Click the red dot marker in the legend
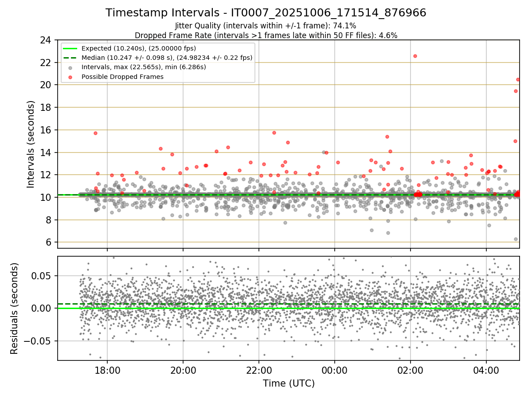This screenshot has height=399, width=532. (71, 77)
